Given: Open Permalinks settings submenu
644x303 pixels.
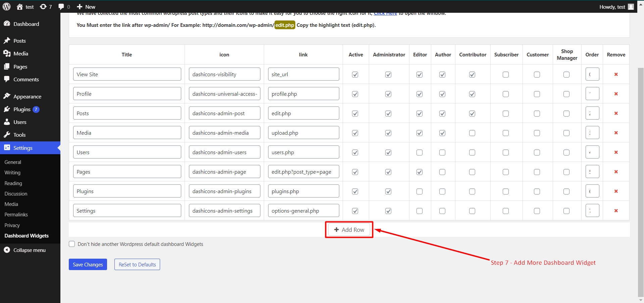Looking at the screenshot, I should tap(16, 215).
